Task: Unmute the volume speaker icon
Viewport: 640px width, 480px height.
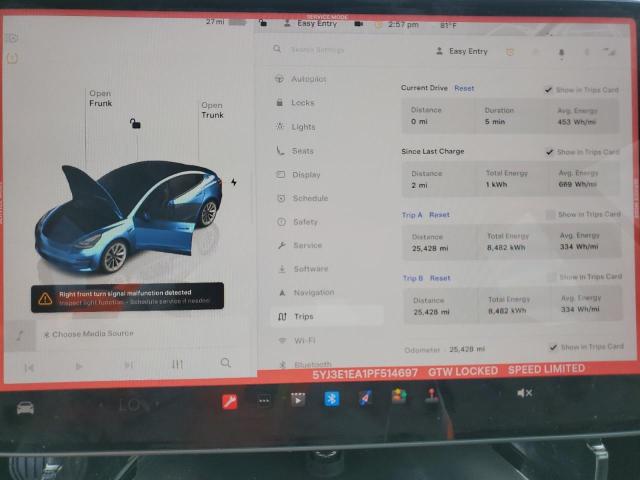Action: tap(524, 393)
